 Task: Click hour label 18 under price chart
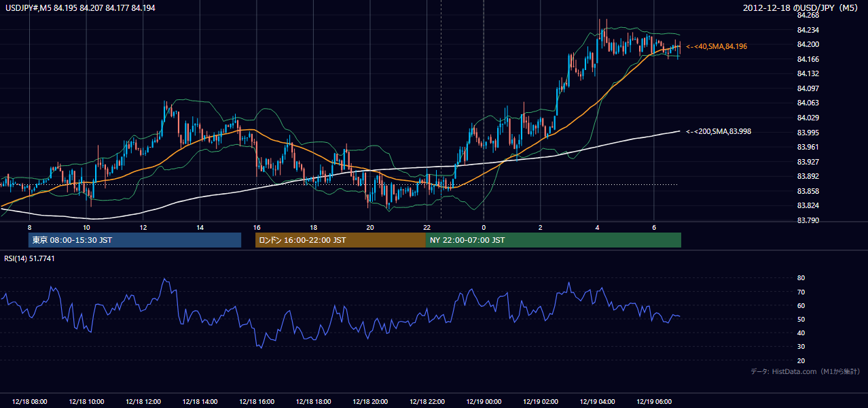(x=313, y=227)
